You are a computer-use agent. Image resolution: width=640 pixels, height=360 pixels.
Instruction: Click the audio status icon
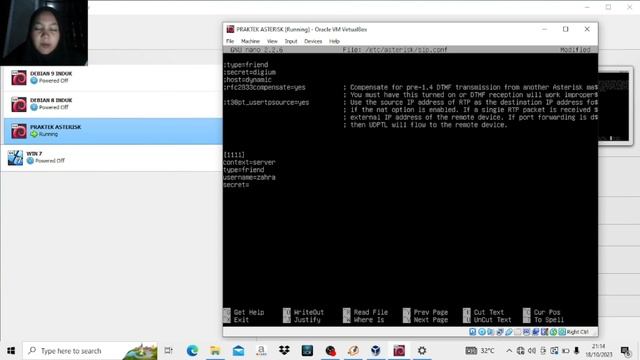490,332
